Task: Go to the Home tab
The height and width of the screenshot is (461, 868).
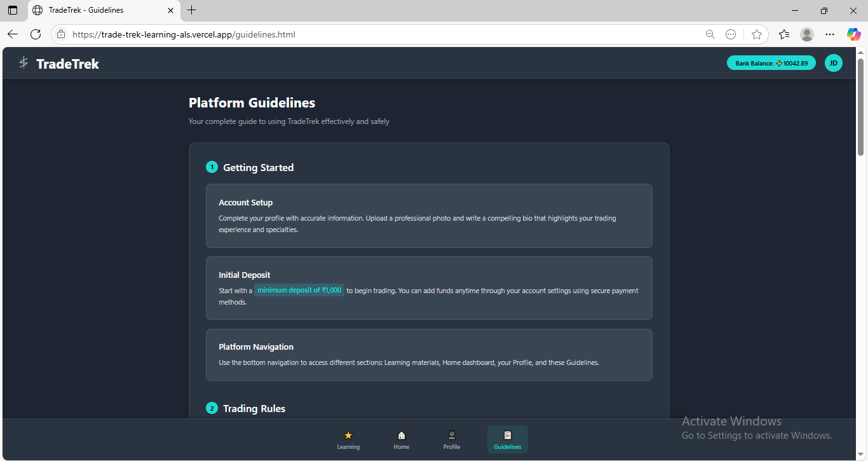Action: (x=402, y=439)
